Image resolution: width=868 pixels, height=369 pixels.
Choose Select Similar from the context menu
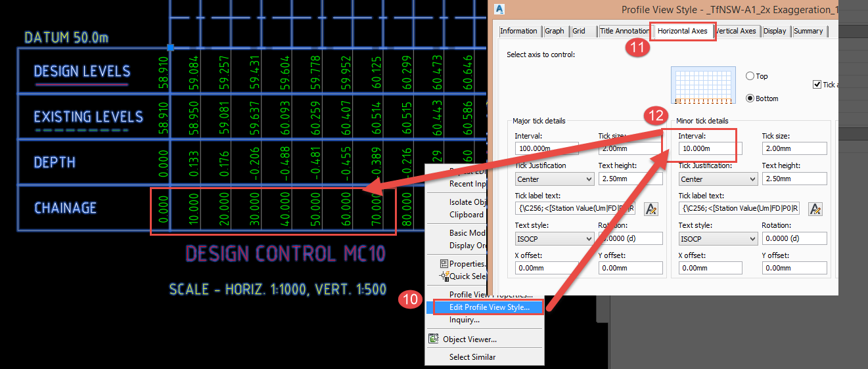472,357
